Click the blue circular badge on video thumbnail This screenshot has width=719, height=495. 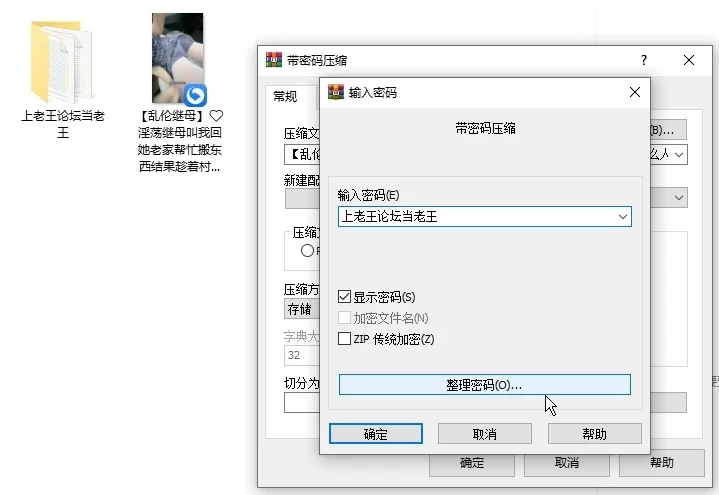point(195,95)
